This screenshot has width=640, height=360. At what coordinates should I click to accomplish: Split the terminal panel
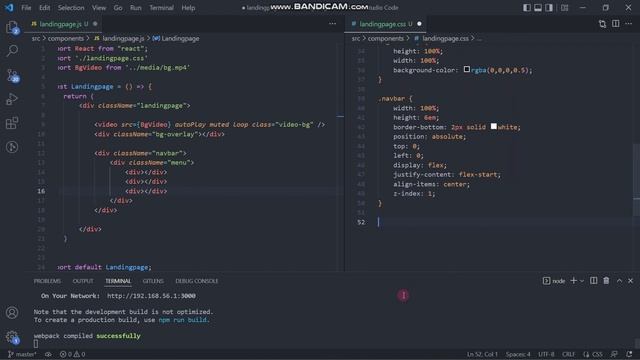(x=593, y=281)
